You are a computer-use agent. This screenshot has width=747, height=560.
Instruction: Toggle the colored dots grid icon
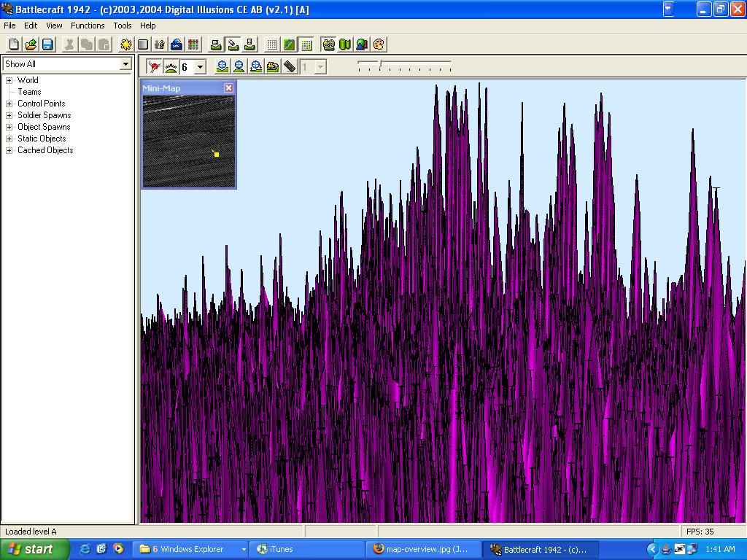[x=306, y=44]
